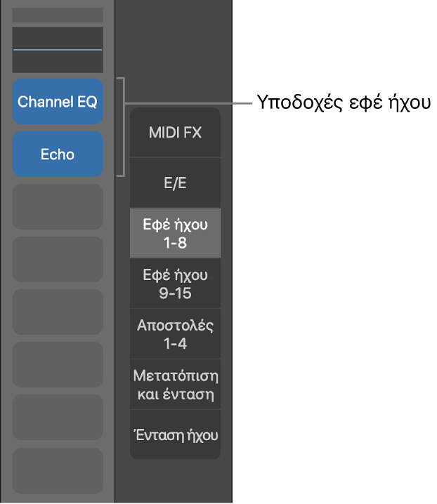Select the highlighted Εφέ ήχου 1-8 item
Viewport: 437px width, 504px height.
point(175,234)
